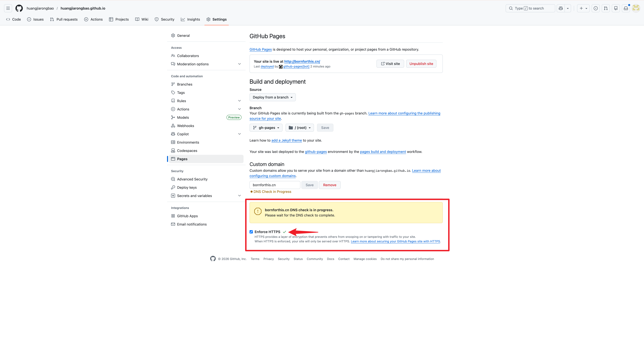644x340 pixels.
Task: Open GitHub Apps in the sidebar
Action: [206, 216]
